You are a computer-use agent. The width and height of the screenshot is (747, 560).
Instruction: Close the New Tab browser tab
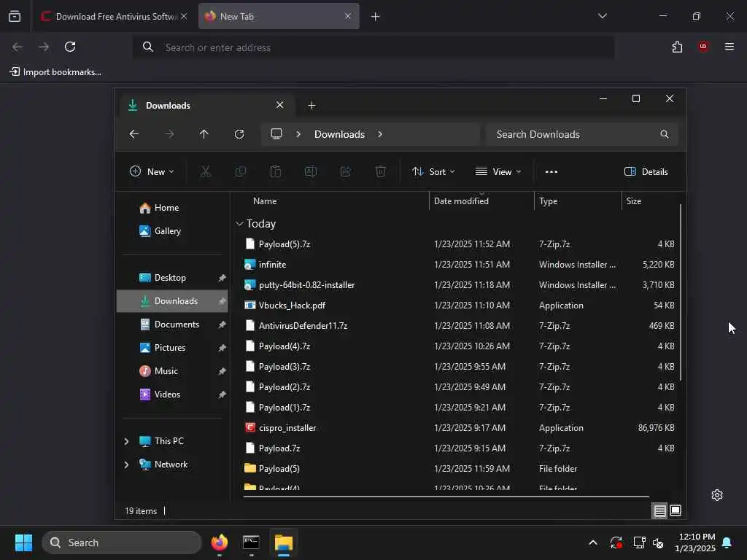(x=348, y=16)
